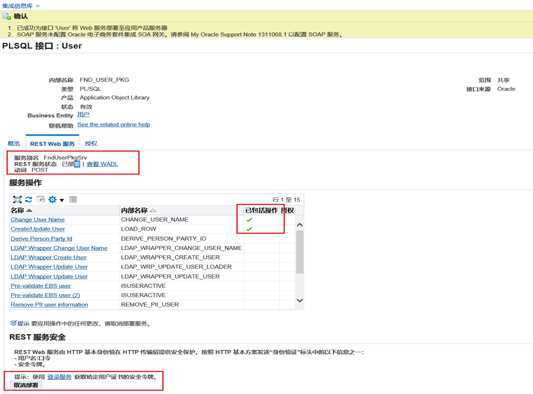Image resolution: width=533 pixels, height=394 pixels.
Task: Open the Derive Person Party Id operation
Action: point(41,239)
